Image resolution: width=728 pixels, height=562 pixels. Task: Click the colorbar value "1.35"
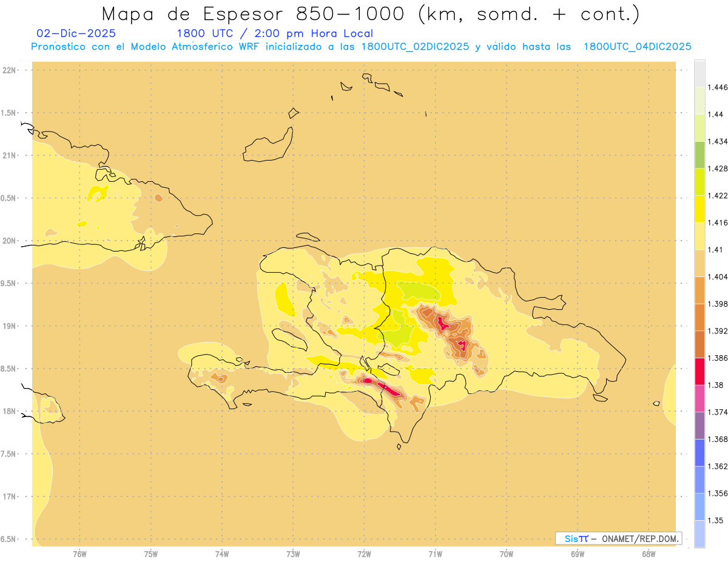[x=716, y=521]
